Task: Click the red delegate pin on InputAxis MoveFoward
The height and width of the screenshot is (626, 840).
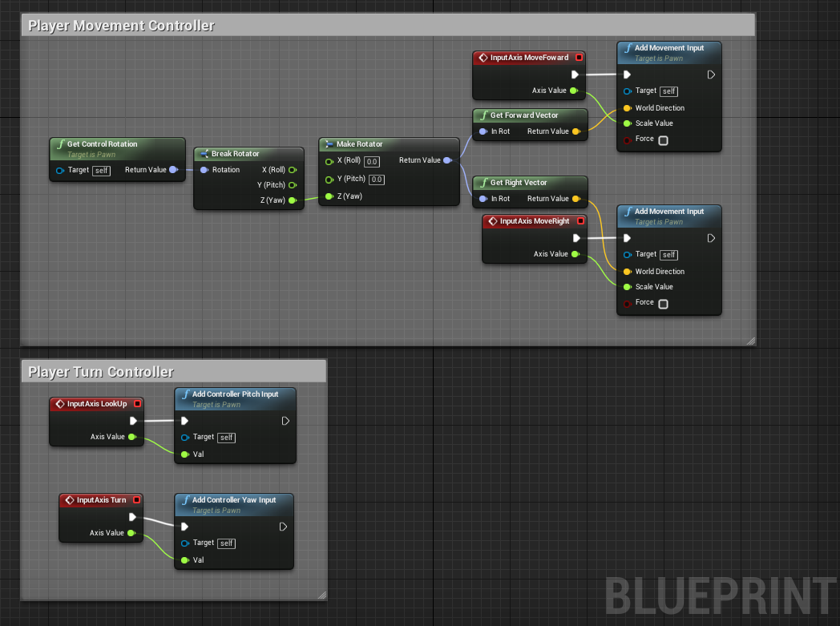Action: click(x=579, y=57)
